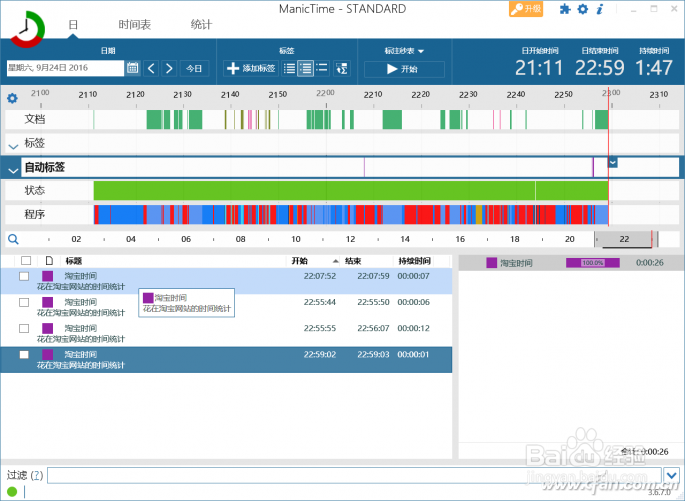
Task: Open the plugins puzzle icon
Action: [x=565, y=9]
